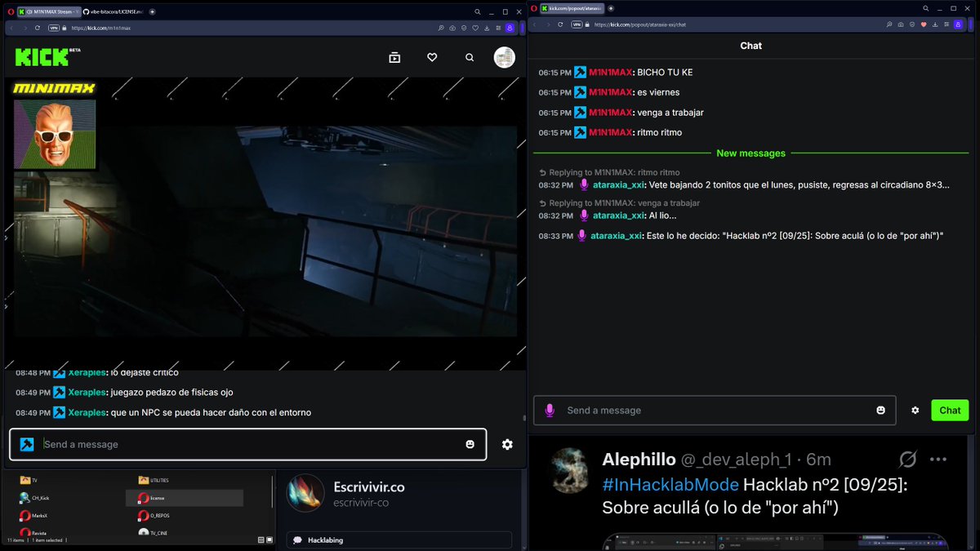Screen dimensions: 980x551
Task: Reload the chat popout page
Action: [560, 24]
